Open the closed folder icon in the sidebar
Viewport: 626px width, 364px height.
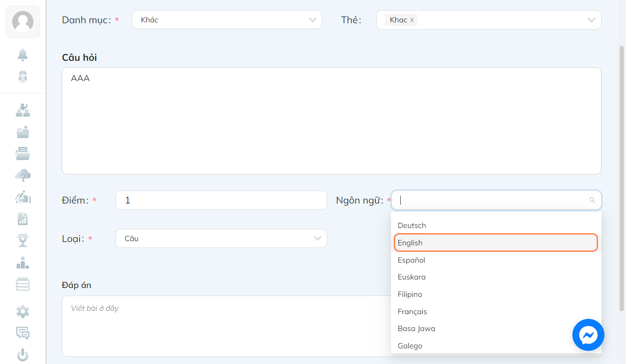23,132
